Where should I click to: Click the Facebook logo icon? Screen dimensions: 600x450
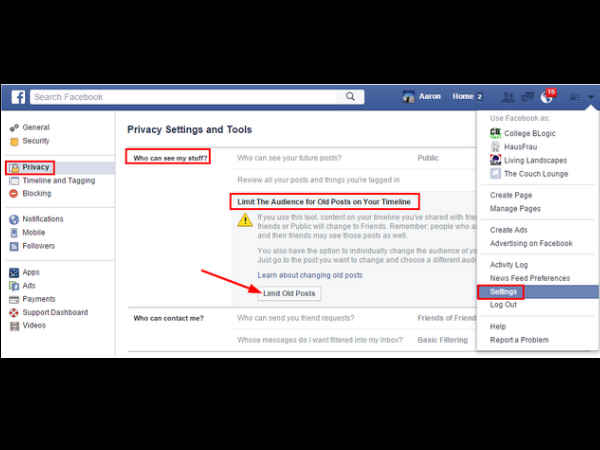point(18,97)
